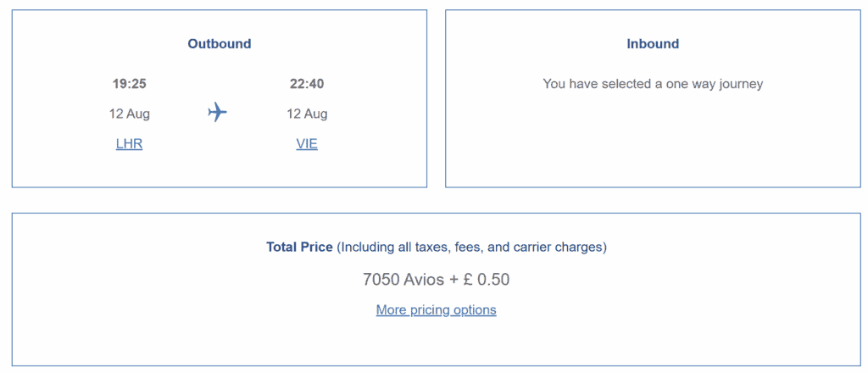
Task: Click the word 'fees' in the price note
Action: pos(469,248)
